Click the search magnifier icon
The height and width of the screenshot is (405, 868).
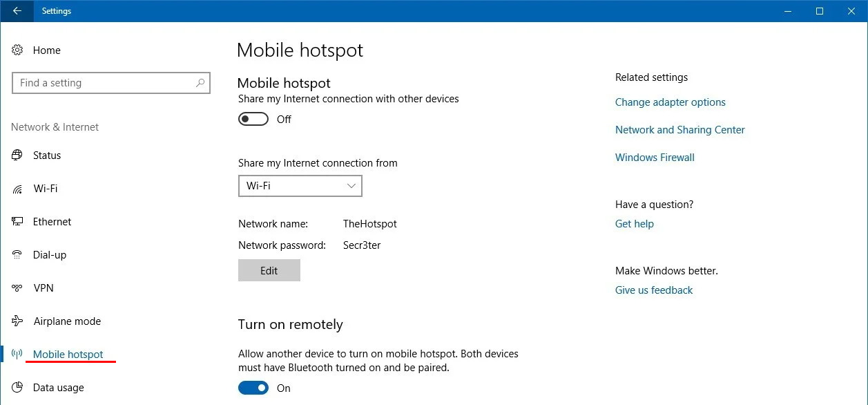[x=200, y=83]
